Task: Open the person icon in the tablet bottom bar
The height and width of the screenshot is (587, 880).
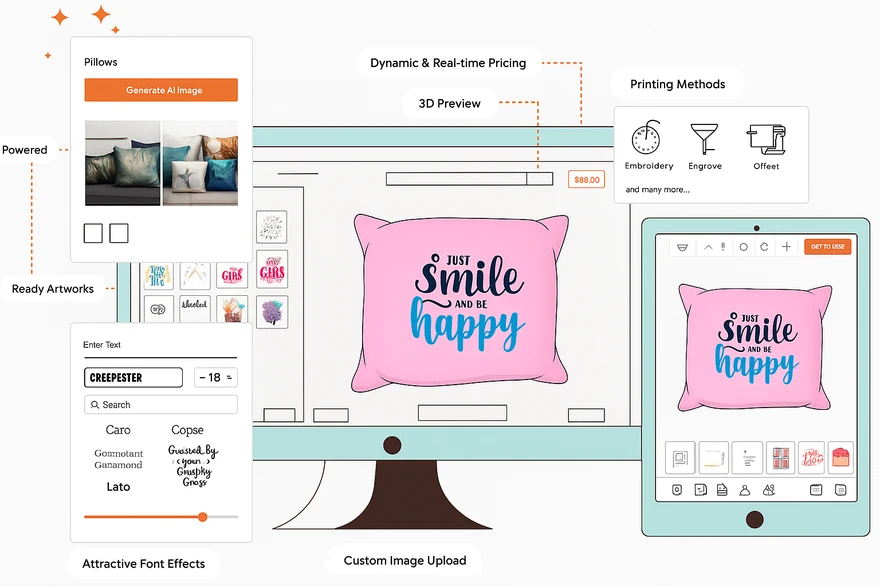Action: (x=744, y=490)
